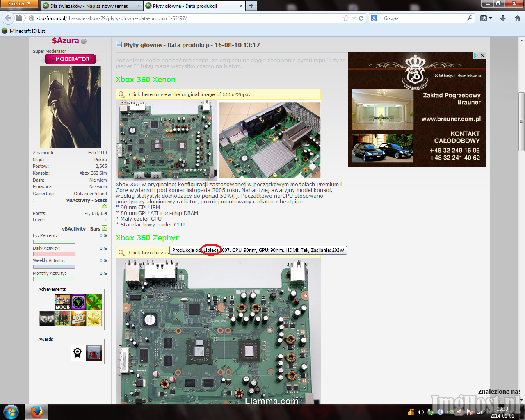Viewport: 525px width, 420px height.
Task: Click the tab groups icon beside Back
Action: point(19,18)
